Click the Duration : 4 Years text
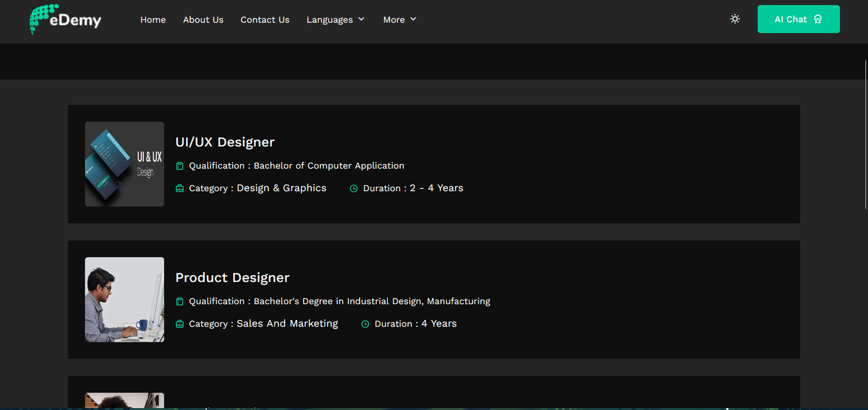The width and height of the screenshot is (868, 410). pyautogui.click(x=416, y=323)
